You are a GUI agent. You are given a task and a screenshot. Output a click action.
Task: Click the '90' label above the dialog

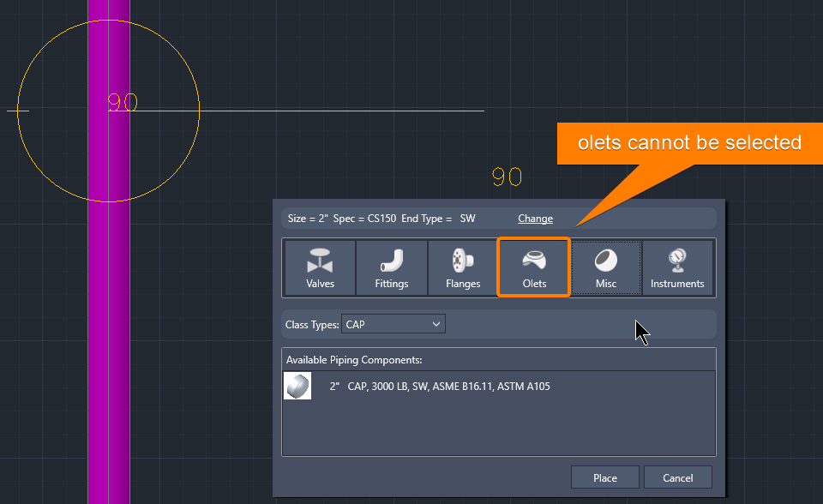click(506, 177)
